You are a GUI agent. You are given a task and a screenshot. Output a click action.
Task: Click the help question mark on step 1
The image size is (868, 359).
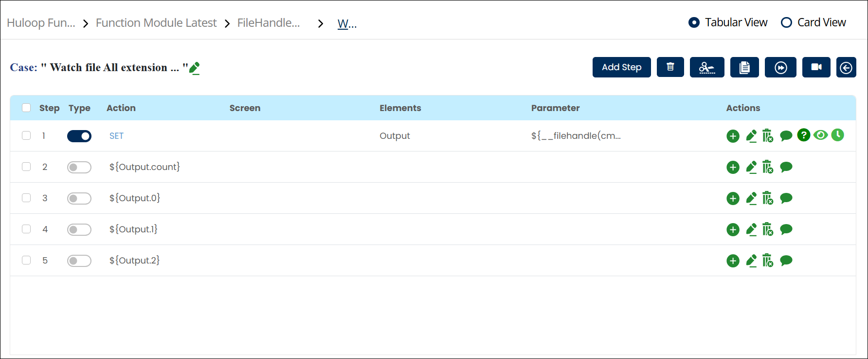(803, 135)
